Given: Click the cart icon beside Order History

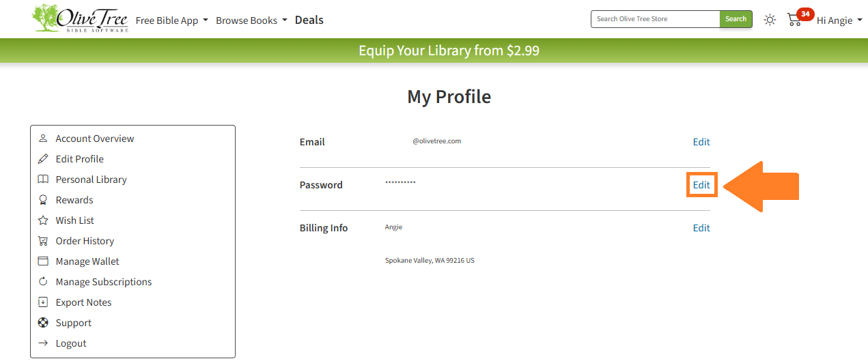Looking at the screenshot, I should (43, 241).
